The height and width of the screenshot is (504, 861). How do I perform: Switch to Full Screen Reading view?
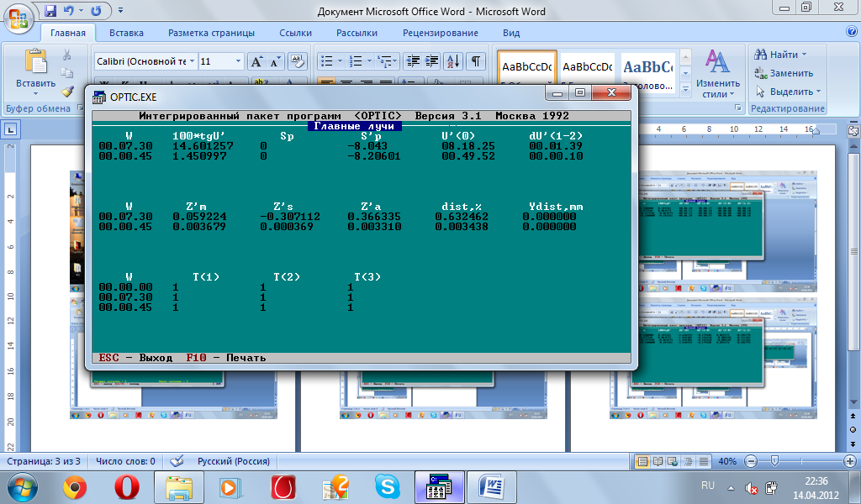658,461
